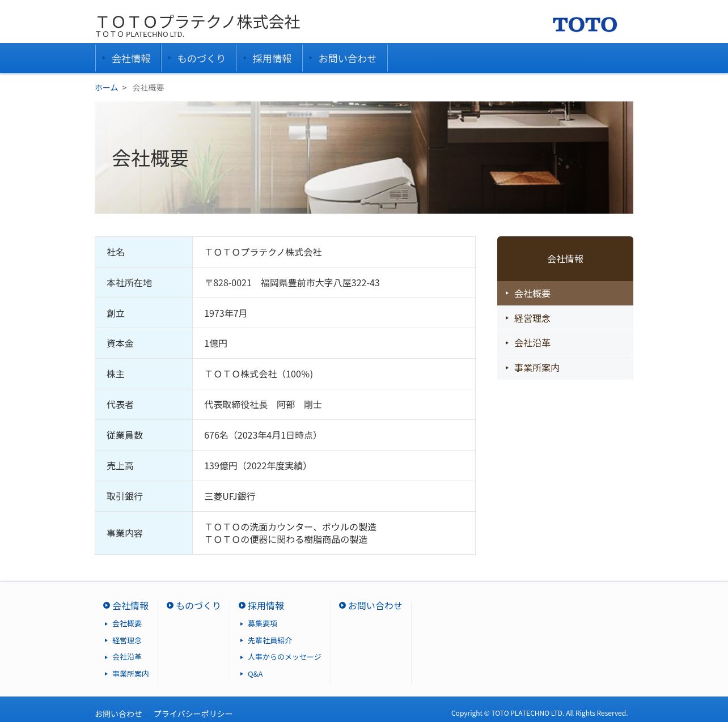Click the footer ものづくり circle arrow icon
Image resolution: width=728 pixels, height=722 pixels.
tap(170, 605)
